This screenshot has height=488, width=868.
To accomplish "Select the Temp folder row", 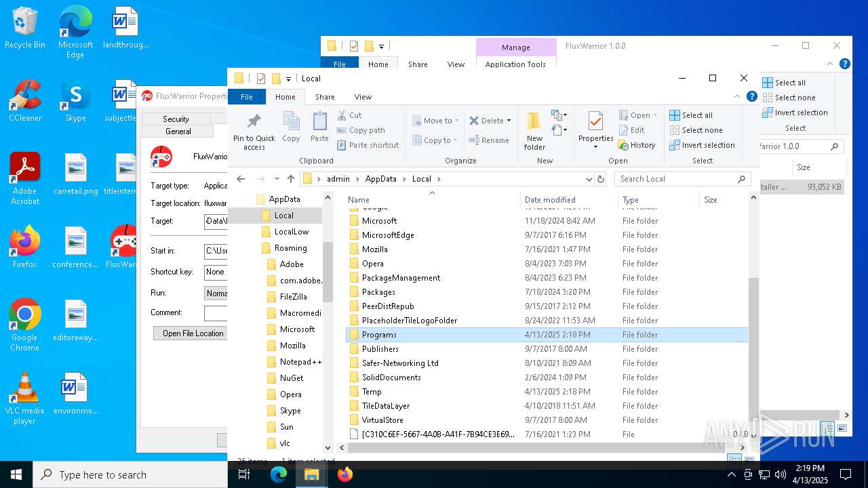I will (546, 392).
